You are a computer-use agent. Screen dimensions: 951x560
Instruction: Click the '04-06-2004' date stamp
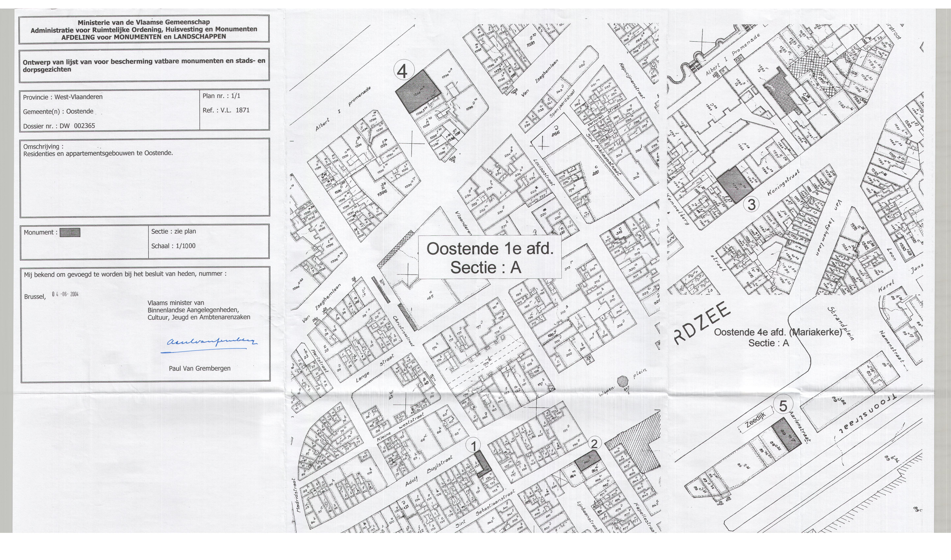tap(65, 294)
